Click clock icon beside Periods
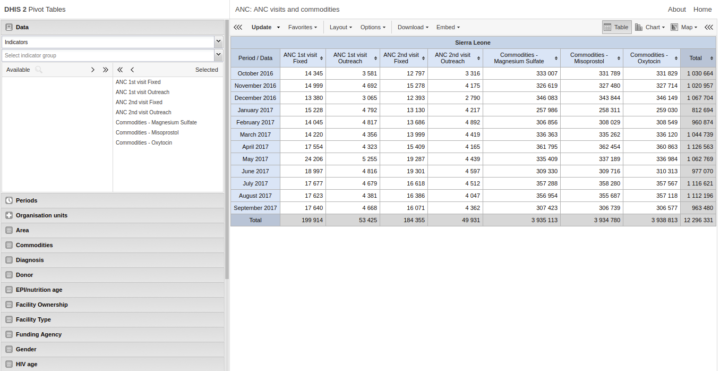Screen dimensions: 720x371 (x=9, y=201)
